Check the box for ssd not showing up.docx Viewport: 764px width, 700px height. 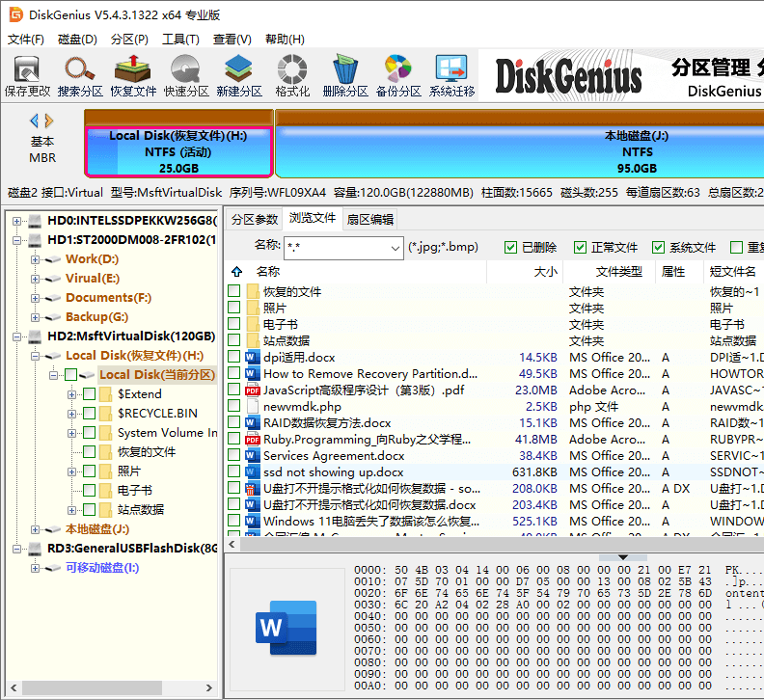coord(233,471)
